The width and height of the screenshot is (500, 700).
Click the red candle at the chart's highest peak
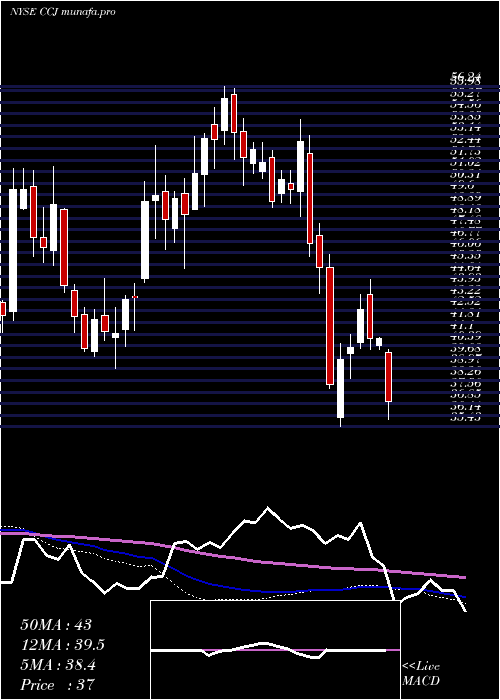[x=233, y=113]
